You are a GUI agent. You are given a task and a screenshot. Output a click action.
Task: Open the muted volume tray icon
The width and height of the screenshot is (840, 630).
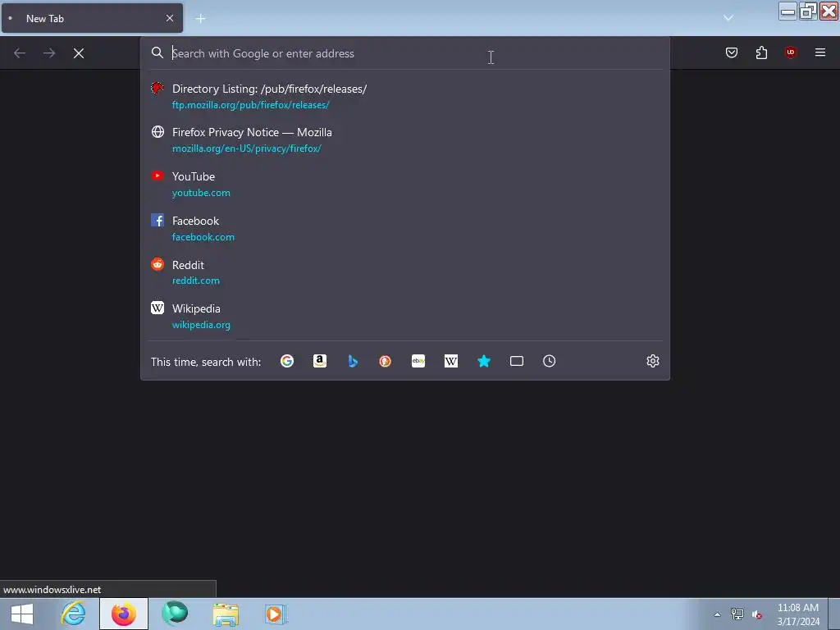point(757,614)
